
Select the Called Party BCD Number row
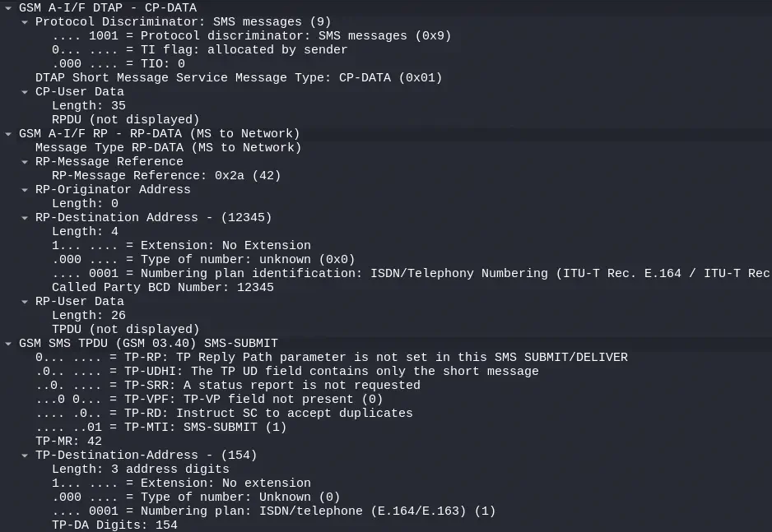pyautogui.click(x=162, y=288)
